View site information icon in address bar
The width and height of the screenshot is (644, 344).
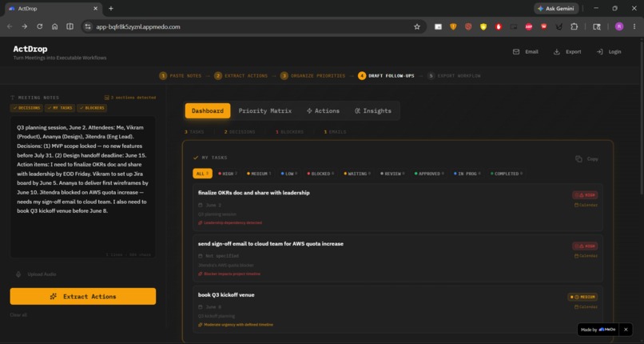(x=87, y=26)
